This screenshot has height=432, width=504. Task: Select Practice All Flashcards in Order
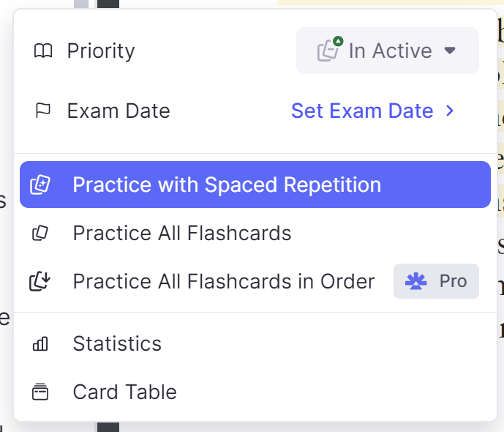[x=255, y=281]
